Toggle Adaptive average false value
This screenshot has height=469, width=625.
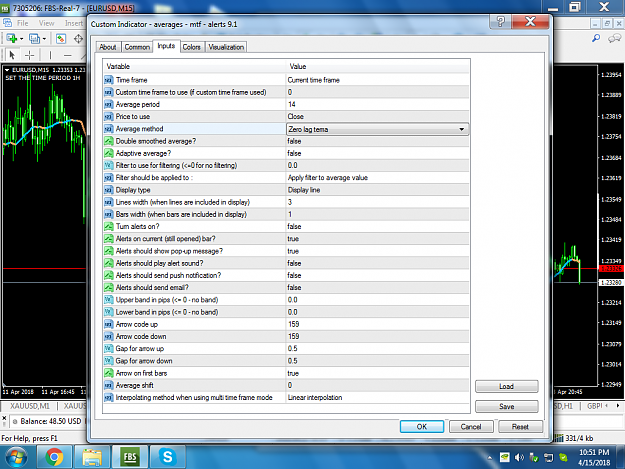[377, 153]
